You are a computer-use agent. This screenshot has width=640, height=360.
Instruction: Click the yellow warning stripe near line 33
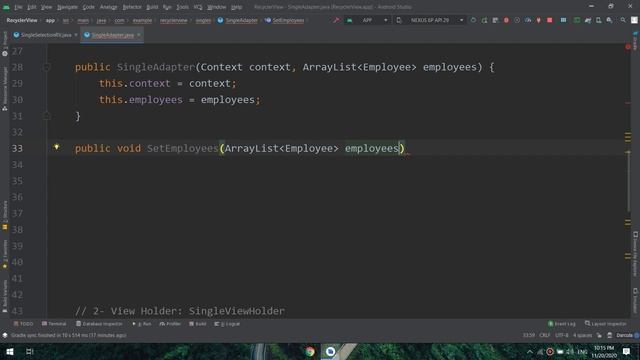[x=628, y=152]
